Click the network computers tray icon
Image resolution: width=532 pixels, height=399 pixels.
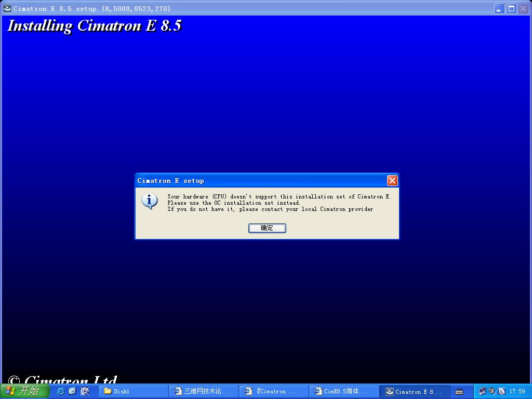point(483,391)
